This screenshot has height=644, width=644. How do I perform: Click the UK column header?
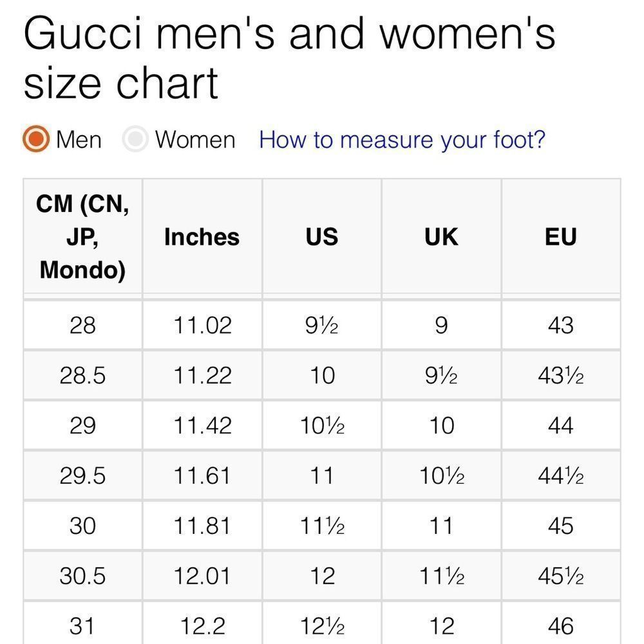pyautogui.click(x=441, y=237)
